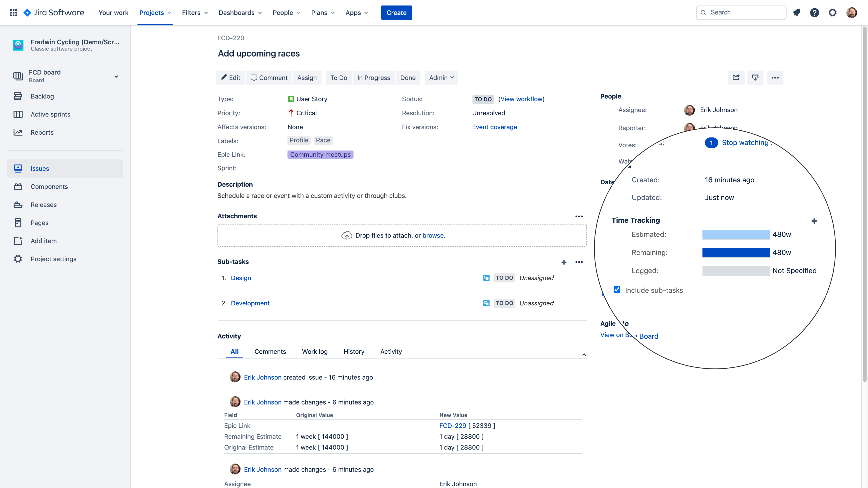Viewport: 868px width, 488px height.
Task: Switch to the History tab
Action: click(354, 351)
